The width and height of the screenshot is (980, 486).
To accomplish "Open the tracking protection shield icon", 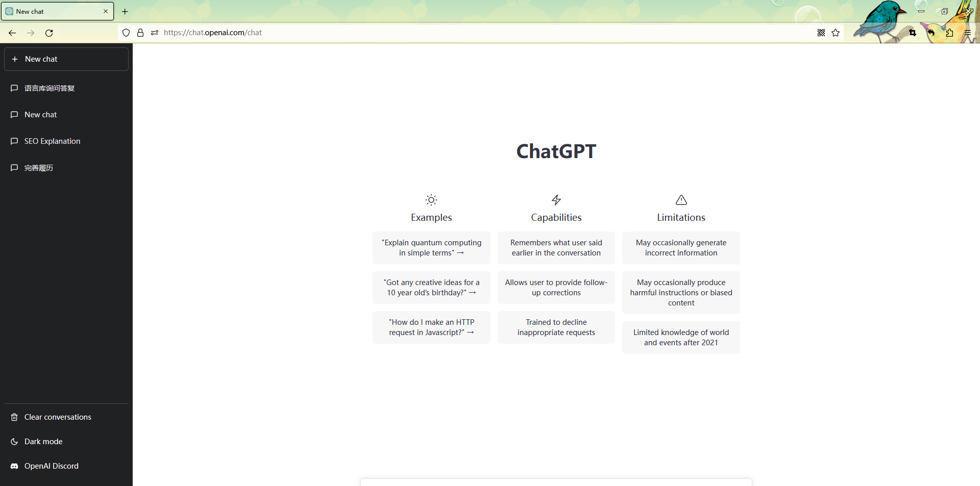I will pyautogui.click(x=126, y=33).
